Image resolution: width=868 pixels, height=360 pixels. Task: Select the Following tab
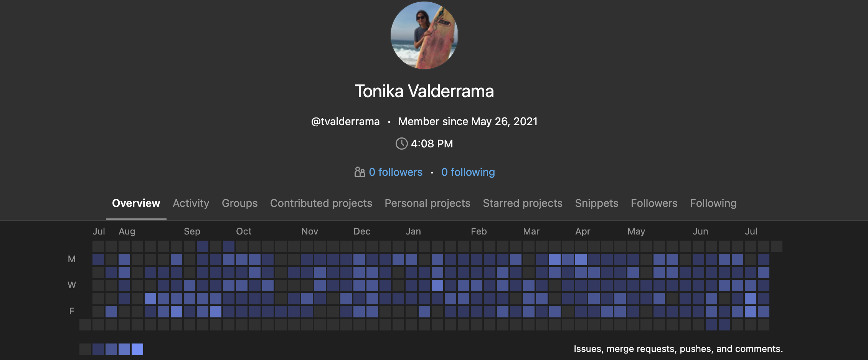[713, 203]
